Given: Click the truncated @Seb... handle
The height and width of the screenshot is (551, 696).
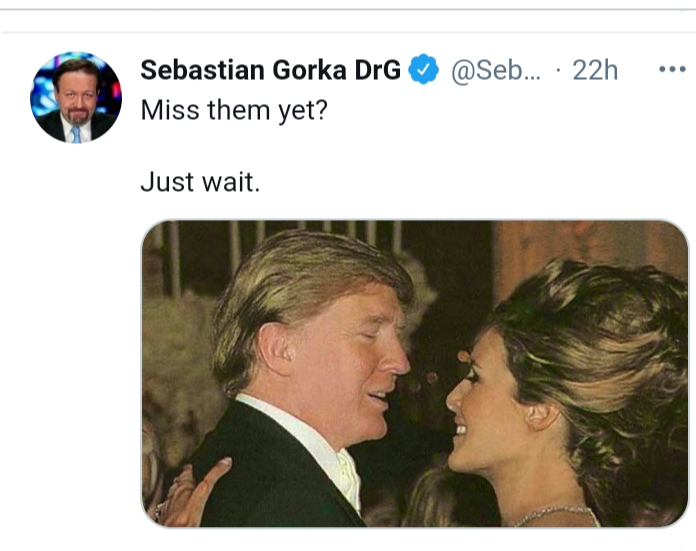Looking at the screenshot, I should pos(496,69).
